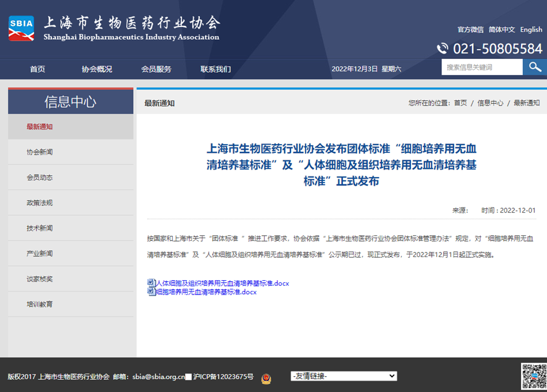Download 人体细胞及组织培养用无血清培养基标准.docx
This screenshot has width=547, height=392.
click(222, 283)
